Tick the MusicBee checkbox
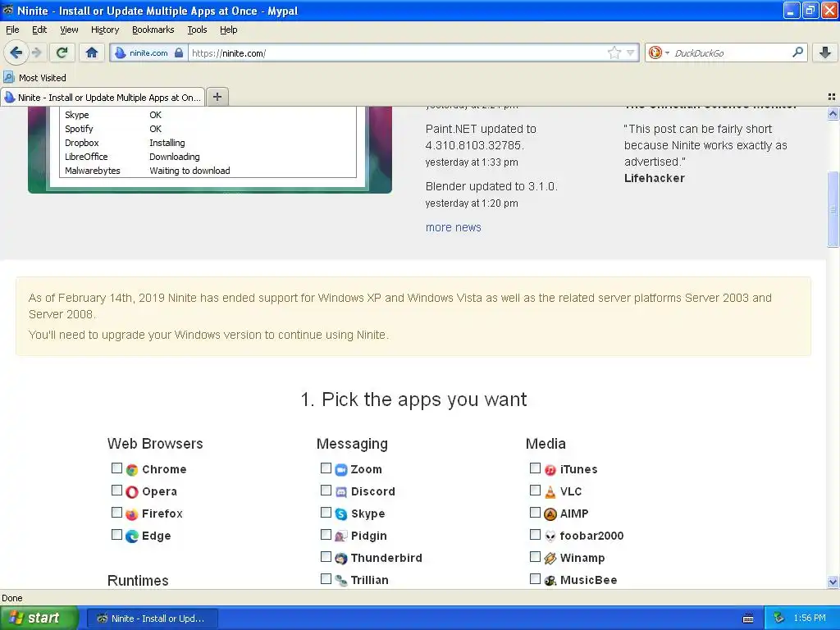Viewport: 840px width, 630px height. pos(535,578)
